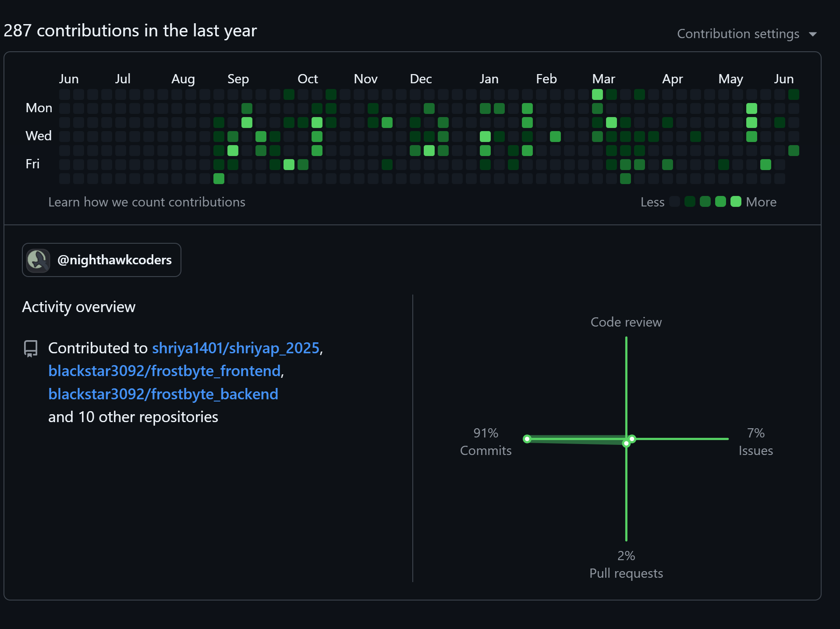Image resolution: width=840 pixels, height=629 pixels.
Task: Click the caret arrow beside Contribution settings
Action: (x=813, y=34)
